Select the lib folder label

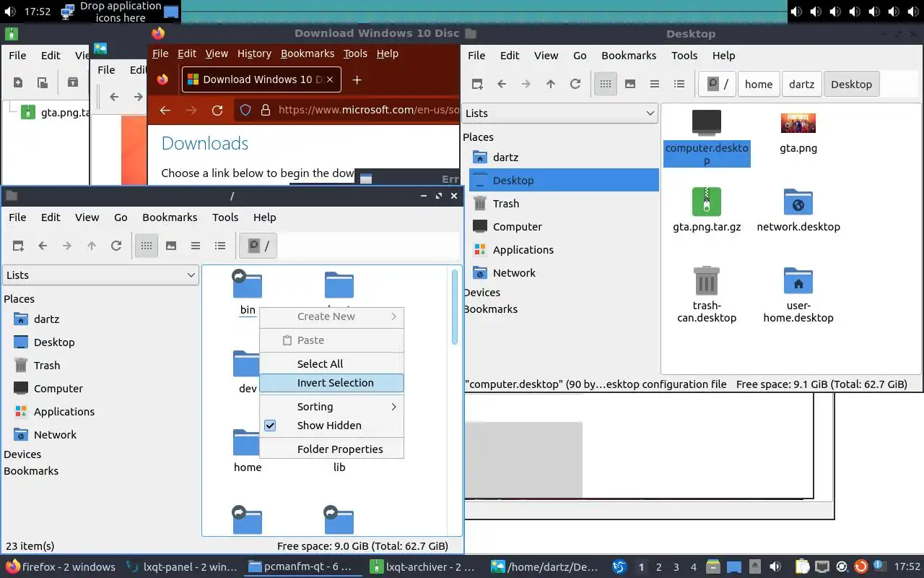[x=339, y=467]
